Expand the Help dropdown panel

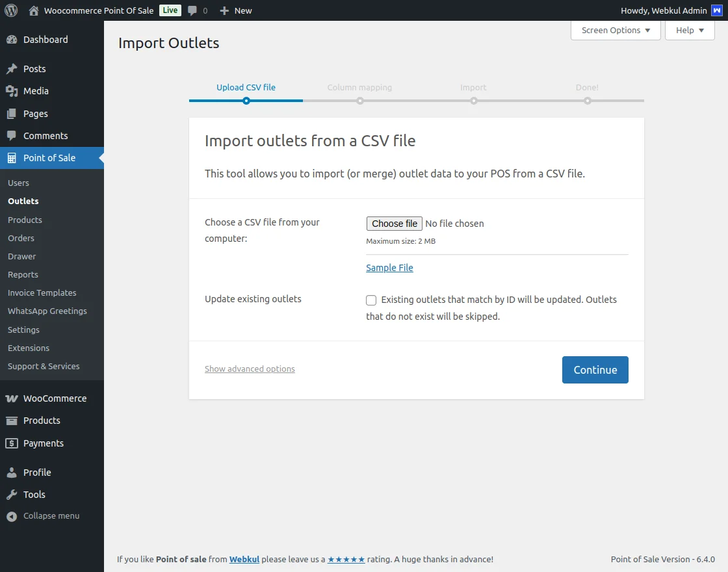pyautogui.click(x=689, y=31)
